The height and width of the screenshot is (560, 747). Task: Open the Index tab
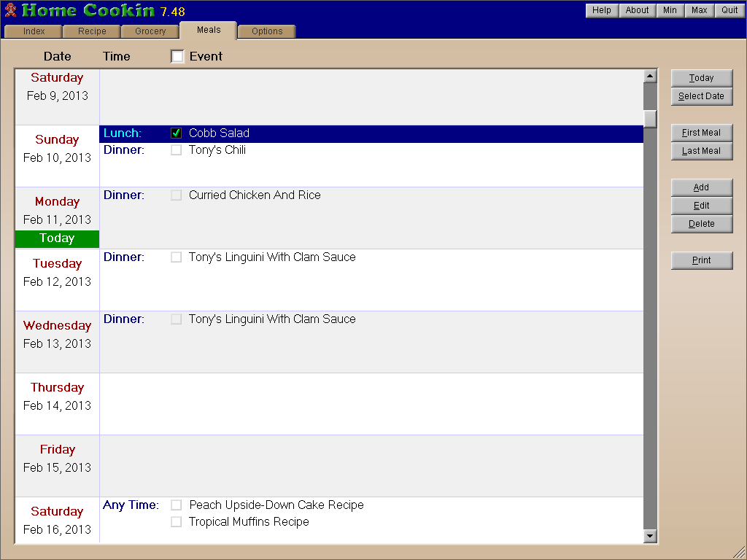pos(34,31)
